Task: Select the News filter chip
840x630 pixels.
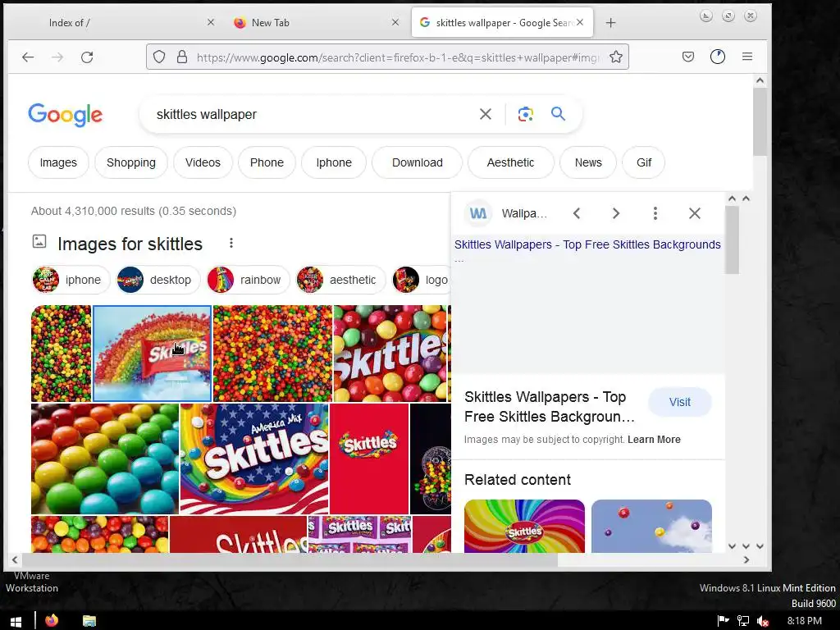Action: [x=588, y=162]
